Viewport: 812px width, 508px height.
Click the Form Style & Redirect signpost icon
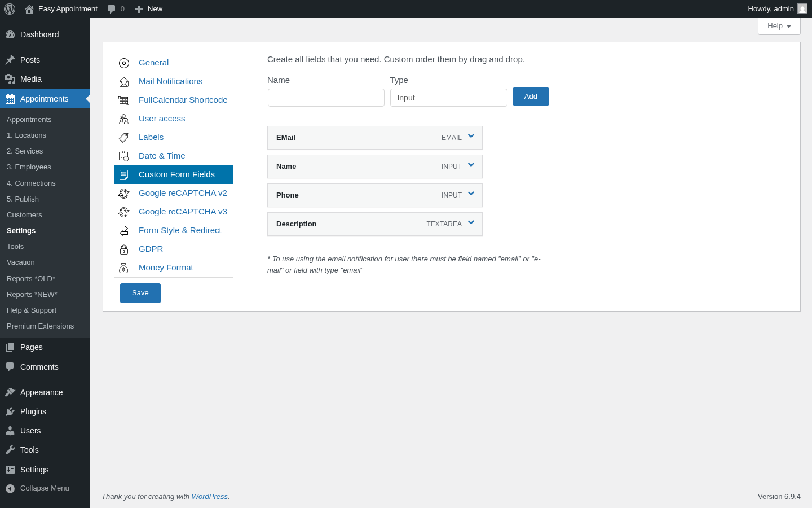tap(124, 231)
